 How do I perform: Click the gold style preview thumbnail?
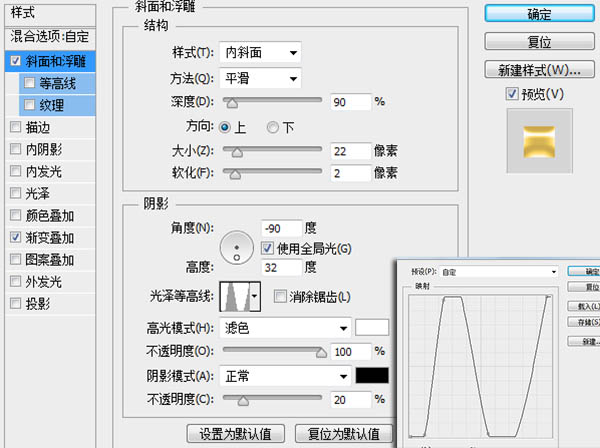coord(540,141)
